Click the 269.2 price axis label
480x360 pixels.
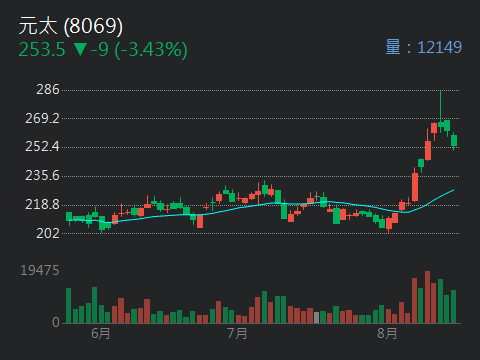(x=42, y=118)
